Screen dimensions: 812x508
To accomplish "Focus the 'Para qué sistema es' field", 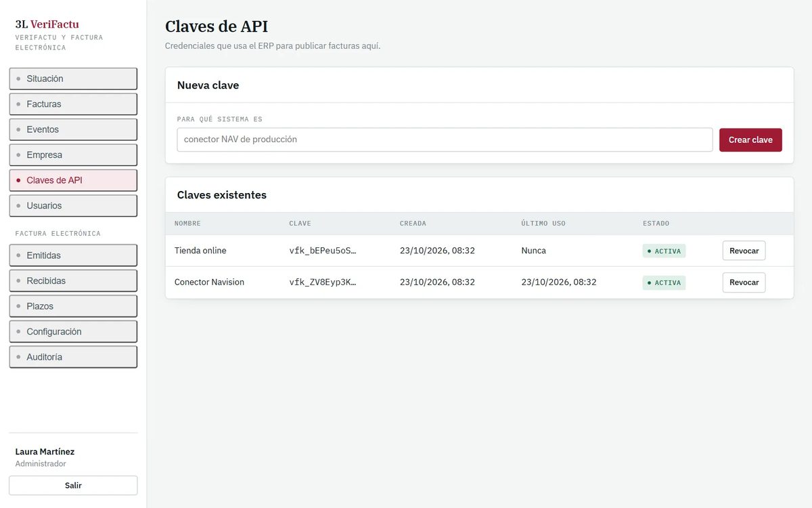I will tap(445, 140).
